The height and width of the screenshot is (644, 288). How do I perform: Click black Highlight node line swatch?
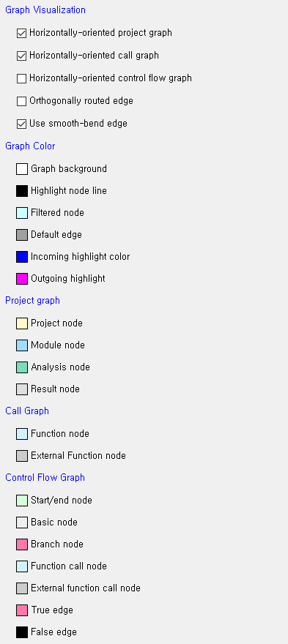coord(22,191)
